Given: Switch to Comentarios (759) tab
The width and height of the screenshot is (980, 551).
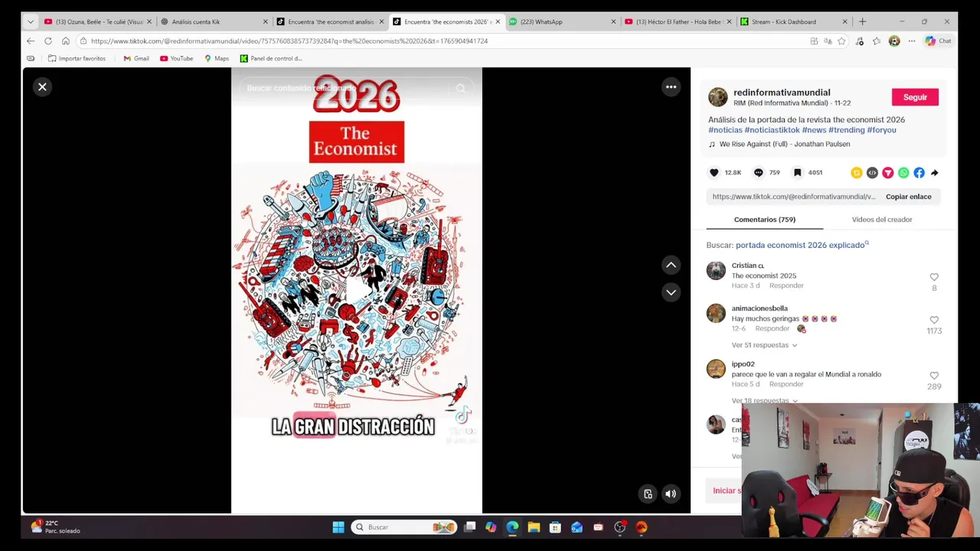Looking at the screenshot, I should pyautogui.click(x=765, y=220).
